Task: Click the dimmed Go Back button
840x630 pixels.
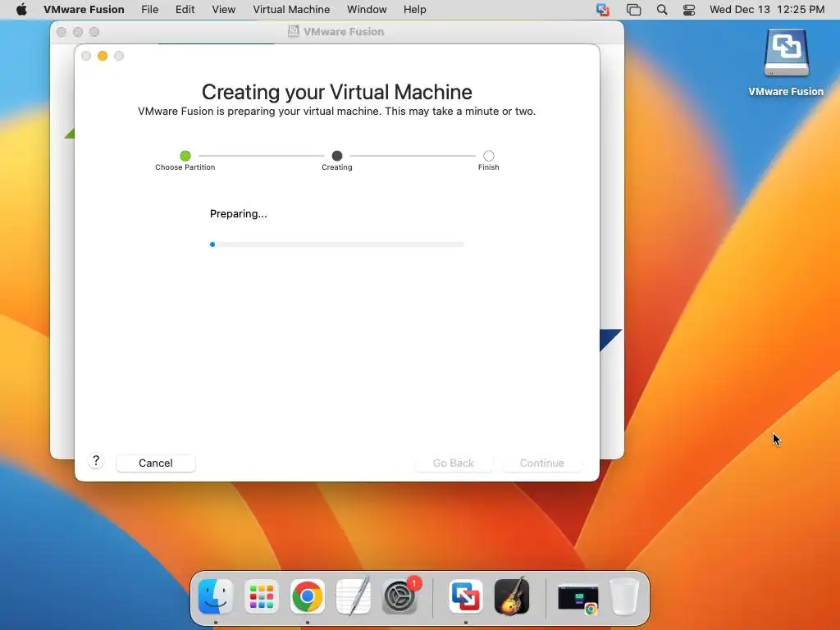Action: click(x=453, y=463)
